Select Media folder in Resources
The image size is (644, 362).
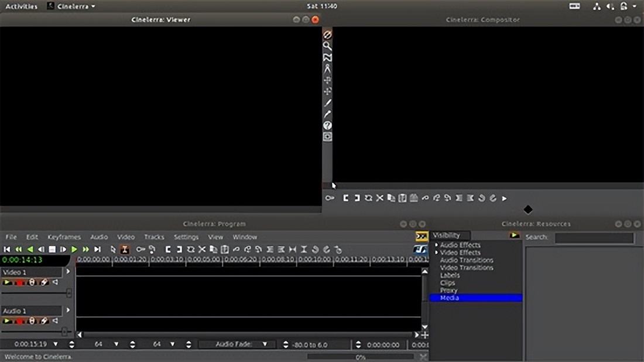pyautogui.click(x=476, y=298)
